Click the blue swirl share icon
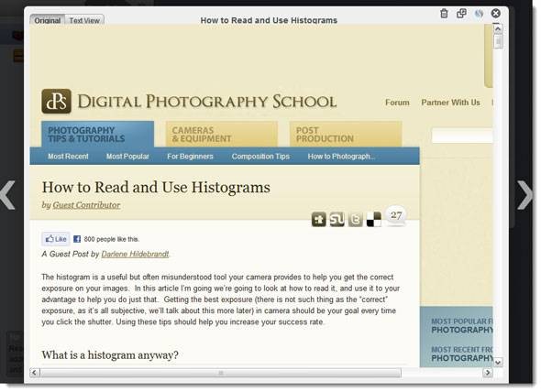 (x=479, y=14)
